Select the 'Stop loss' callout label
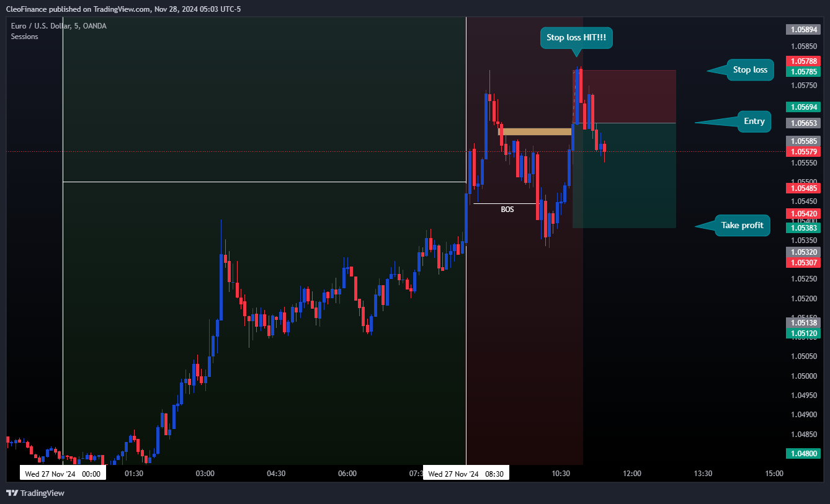 750,70
